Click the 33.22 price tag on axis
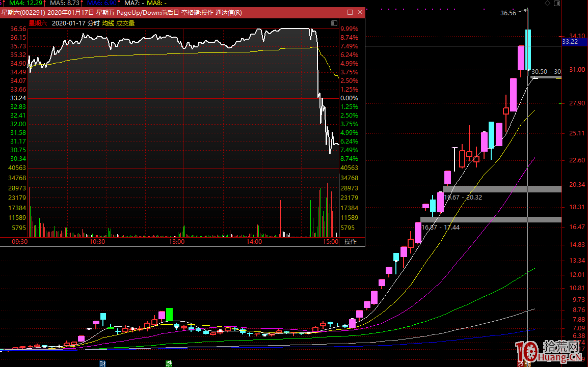The width and height of the screenshot is (588, 367). [x=570, y=41]
